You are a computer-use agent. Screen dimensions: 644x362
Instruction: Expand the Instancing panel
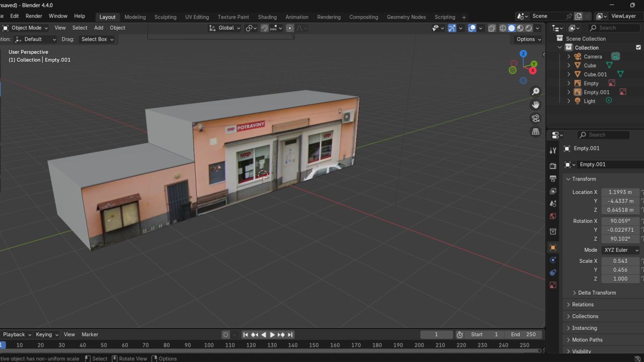(x=584, y=328)
